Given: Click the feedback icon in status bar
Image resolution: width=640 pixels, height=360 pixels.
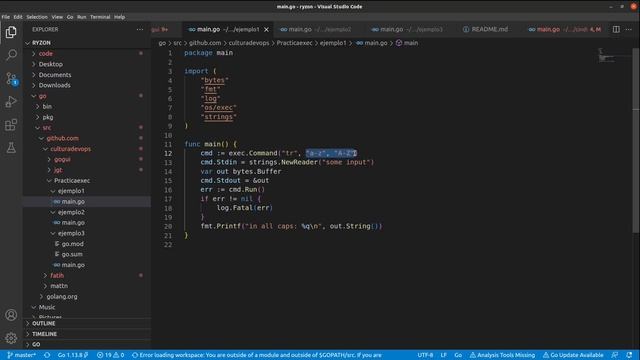Looking at the screenshot, I should tap(615, 355).
